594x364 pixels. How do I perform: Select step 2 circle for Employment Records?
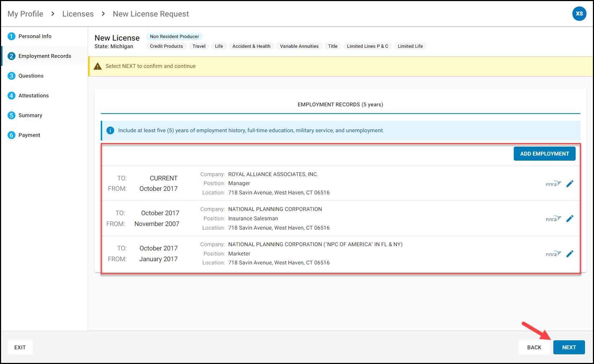click(12, 56)
